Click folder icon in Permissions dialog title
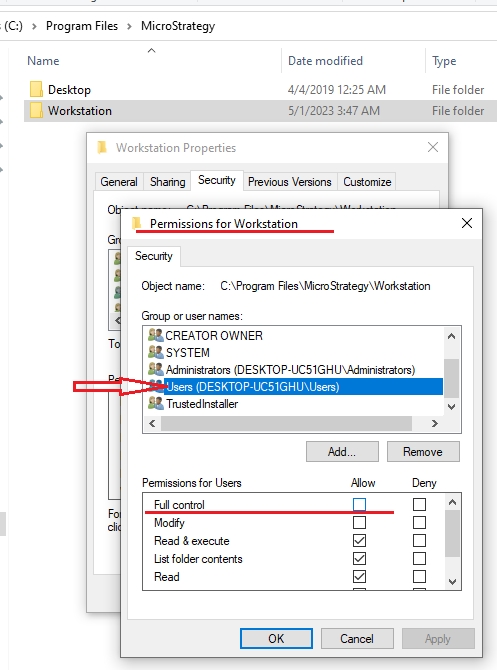 137,223
